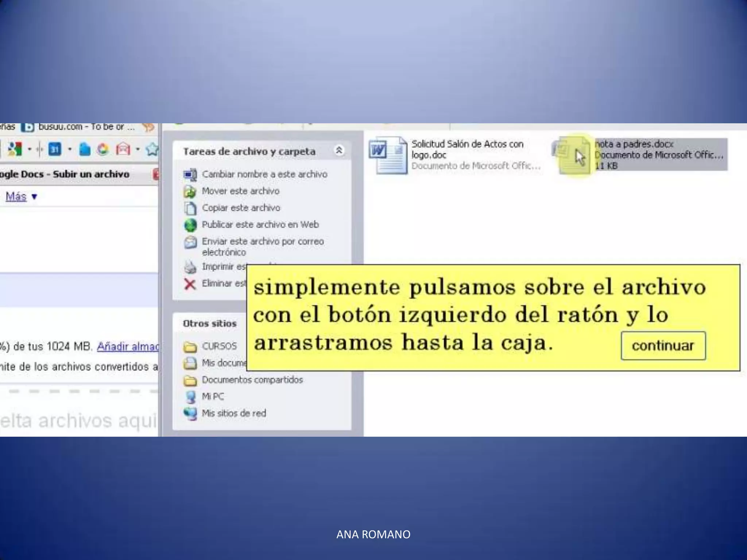
Task: Choose Publicar este archivo en Web
Action: pos(260,225)
